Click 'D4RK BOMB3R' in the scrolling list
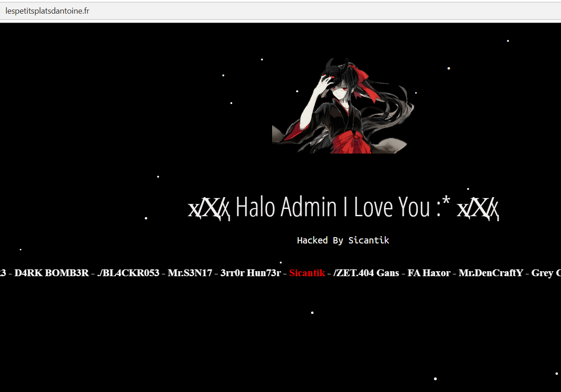The height and width of the screenshot is (392, 561). pyautogui.click(x=52, y=273)
